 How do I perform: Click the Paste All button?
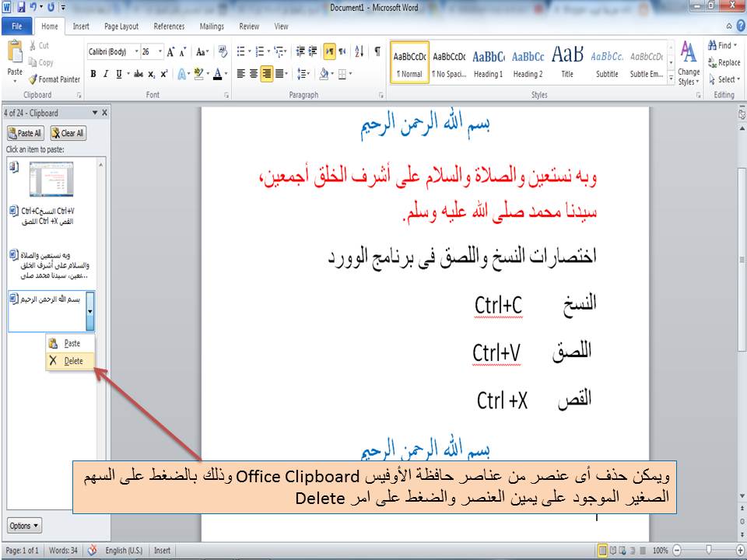(27, 133)
